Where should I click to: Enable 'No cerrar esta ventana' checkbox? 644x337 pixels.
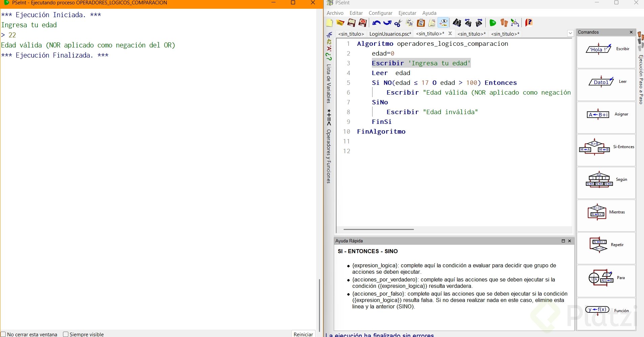(3, 334)
